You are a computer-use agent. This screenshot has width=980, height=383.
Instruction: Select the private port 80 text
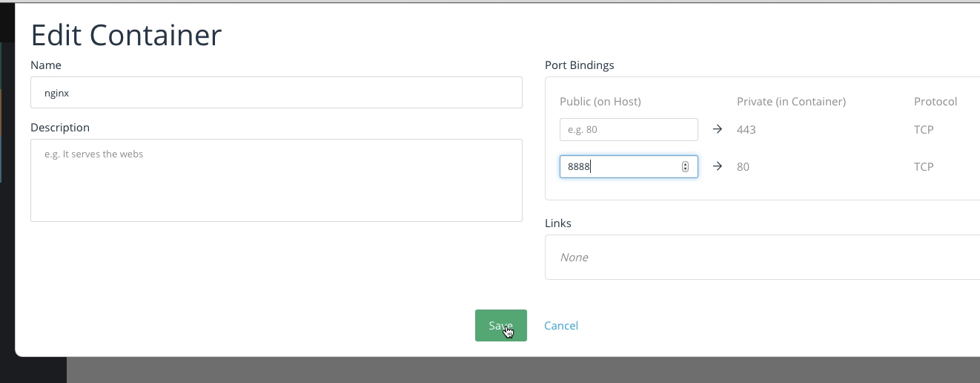coord(743,167)
